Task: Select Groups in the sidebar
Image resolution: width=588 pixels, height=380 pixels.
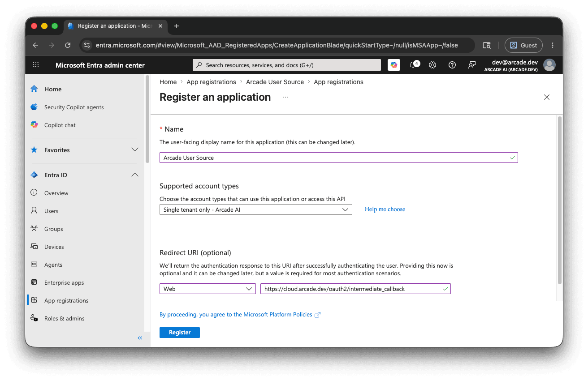Action: click(54, 229)
